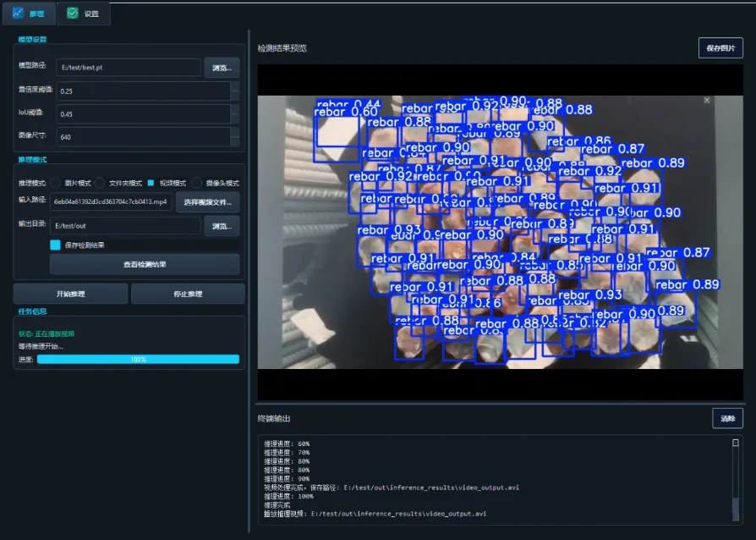This screenshot has height=540, width=756.
Task: Select the 图片模式 radio button
Action: 54,180
